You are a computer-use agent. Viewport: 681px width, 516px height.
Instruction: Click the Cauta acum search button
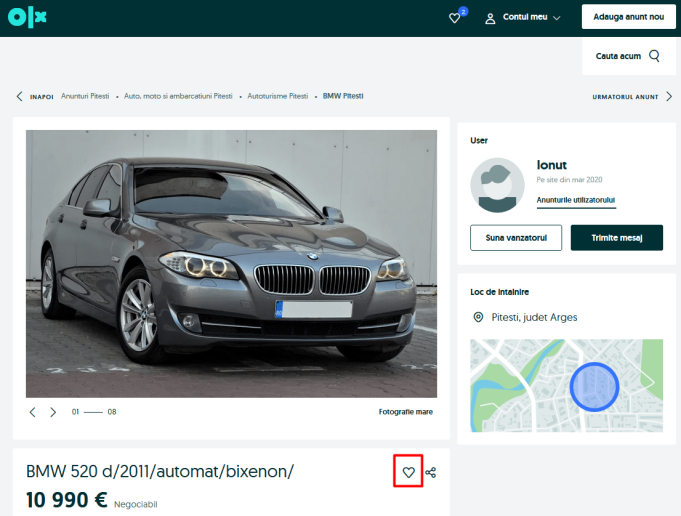tap(628, 56)
